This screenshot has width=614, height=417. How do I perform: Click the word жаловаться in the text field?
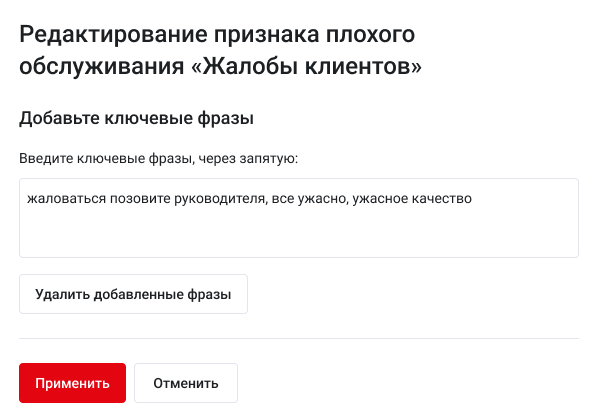[x=62, y=198]
